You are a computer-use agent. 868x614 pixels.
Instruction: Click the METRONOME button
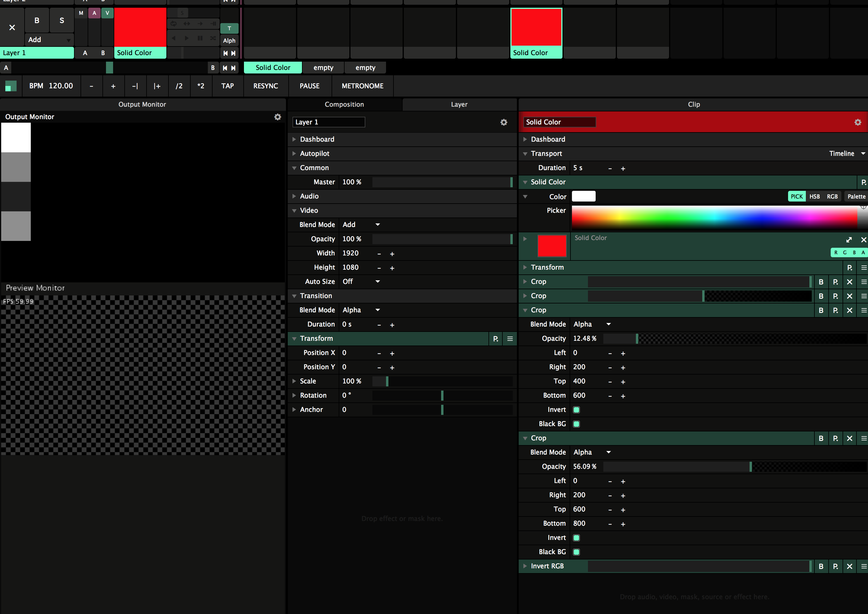coord(362,86)
